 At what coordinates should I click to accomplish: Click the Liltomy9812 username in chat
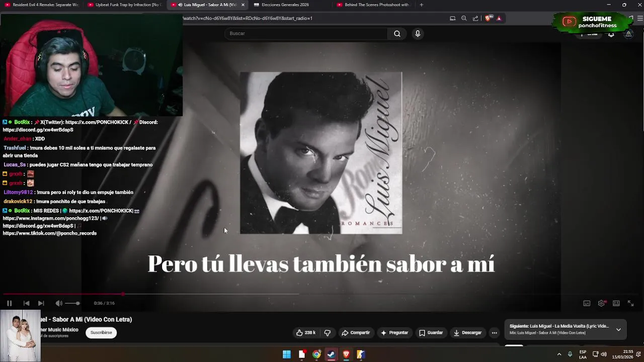pyautogui.click(x=18, y=193)
